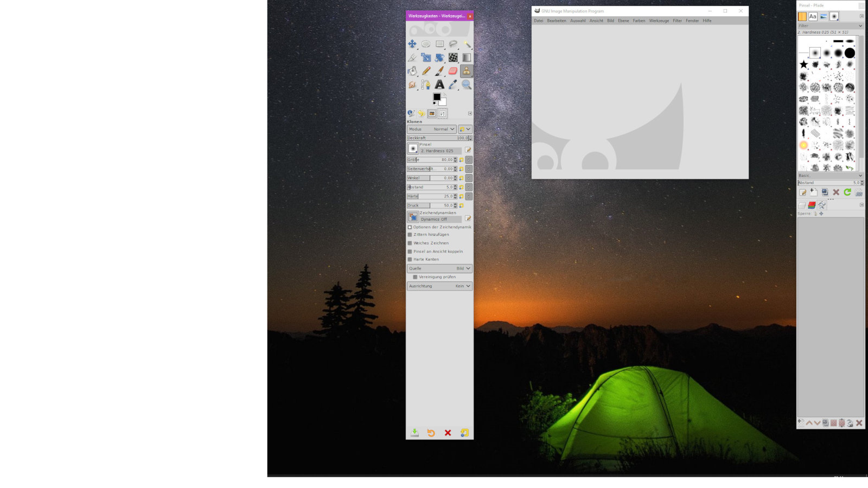Toggle the Vereinigung prüfen checkbox

[x=415, y=277]
